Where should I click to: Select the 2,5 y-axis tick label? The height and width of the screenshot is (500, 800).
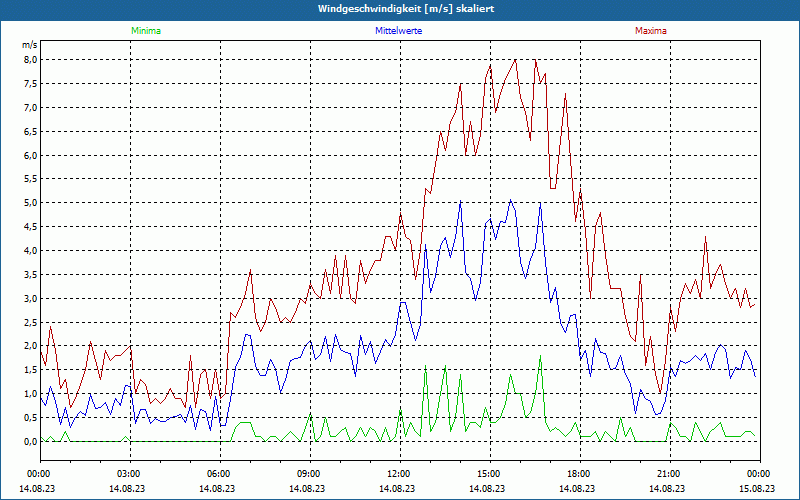[29, 323]
